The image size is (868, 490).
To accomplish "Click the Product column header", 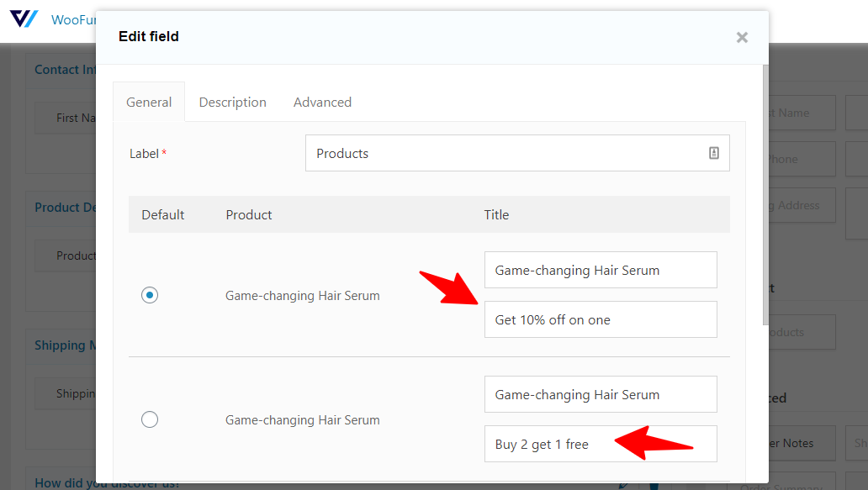I will pos(249,214).
